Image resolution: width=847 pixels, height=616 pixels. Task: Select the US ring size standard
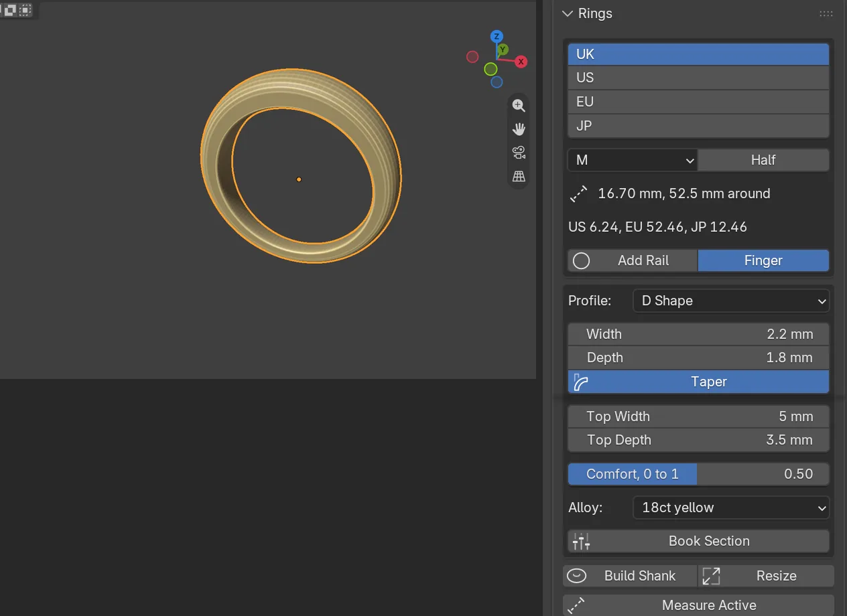coord(698,78)
